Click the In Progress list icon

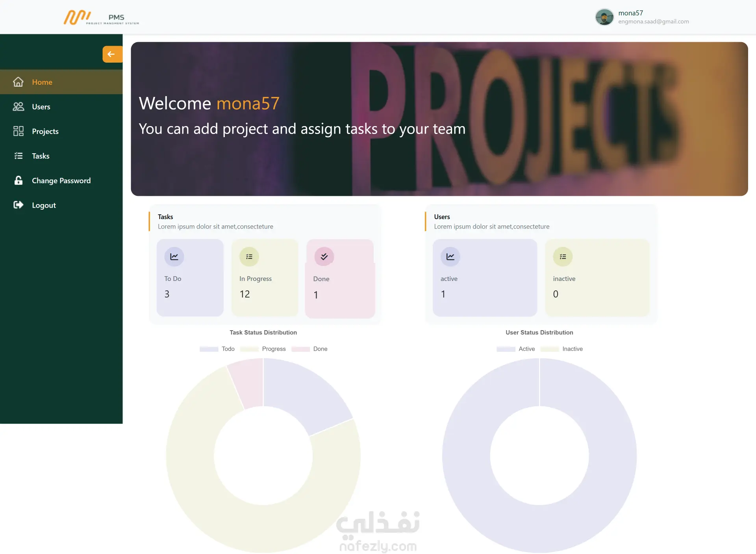pyautogui.click(x=249, y=257)
